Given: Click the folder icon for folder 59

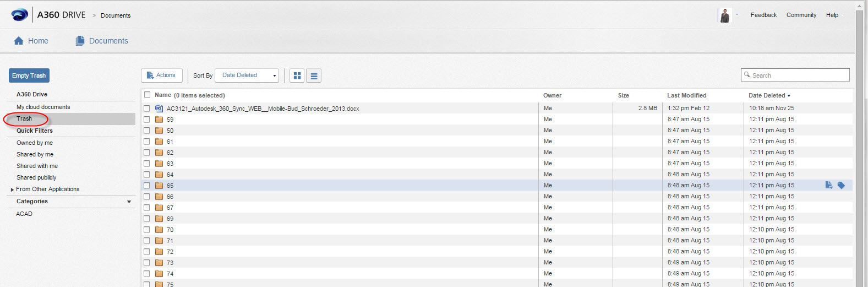Looking at the screenshot, I should coord(159,120).
